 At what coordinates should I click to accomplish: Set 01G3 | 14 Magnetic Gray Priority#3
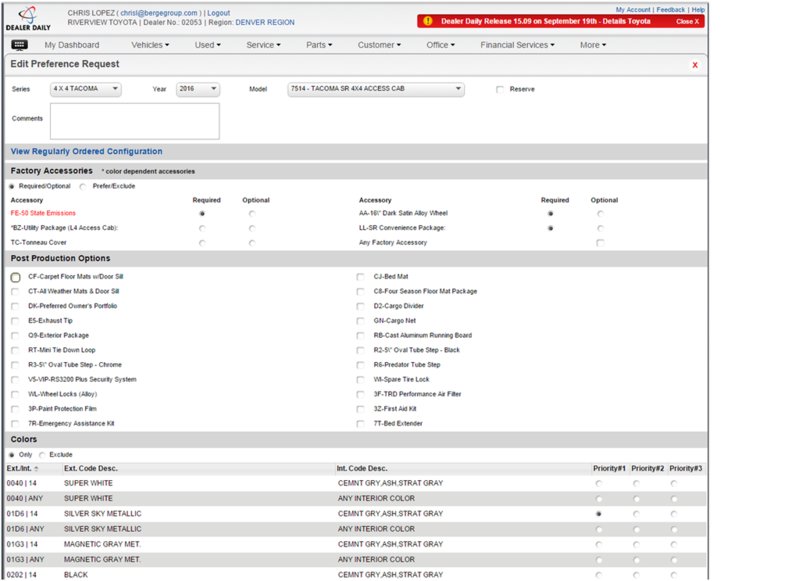pyautogui.click(x=674, y=545)
